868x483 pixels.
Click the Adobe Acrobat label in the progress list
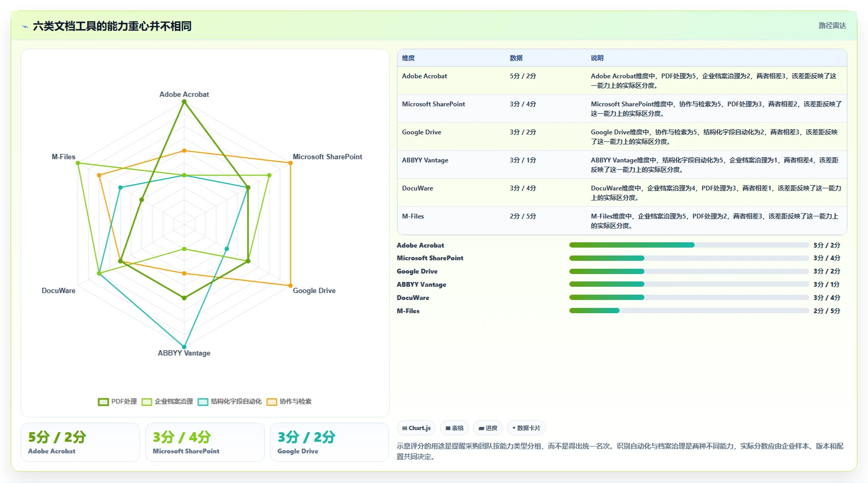[x=420, y=245]
